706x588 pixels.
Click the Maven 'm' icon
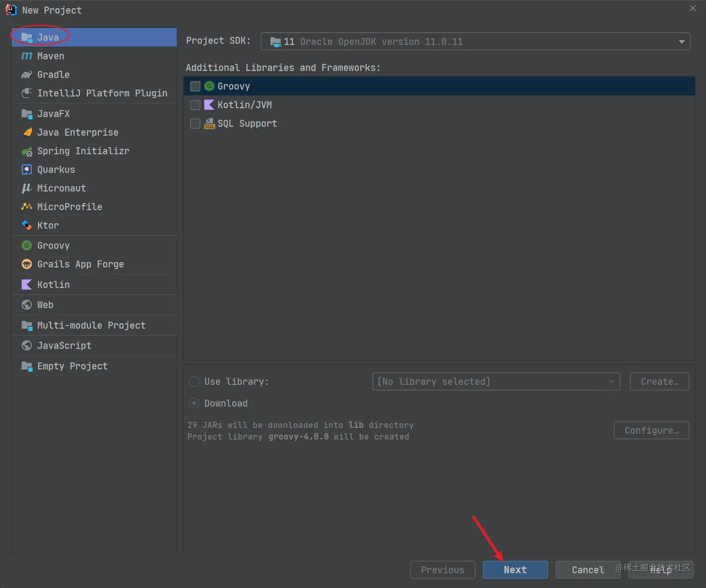[27, 56]
